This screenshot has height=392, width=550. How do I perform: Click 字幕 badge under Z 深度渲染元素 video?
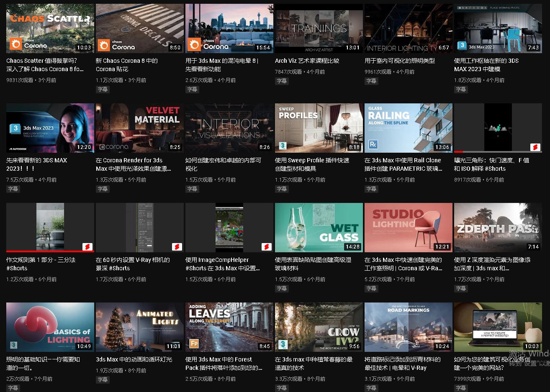[461, 289]
